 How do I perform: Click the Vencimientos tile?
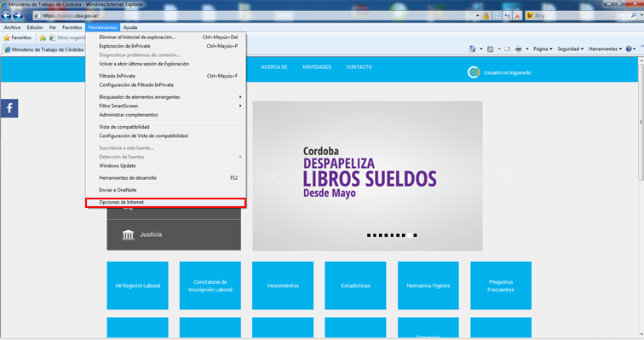[x=283, y=285]
